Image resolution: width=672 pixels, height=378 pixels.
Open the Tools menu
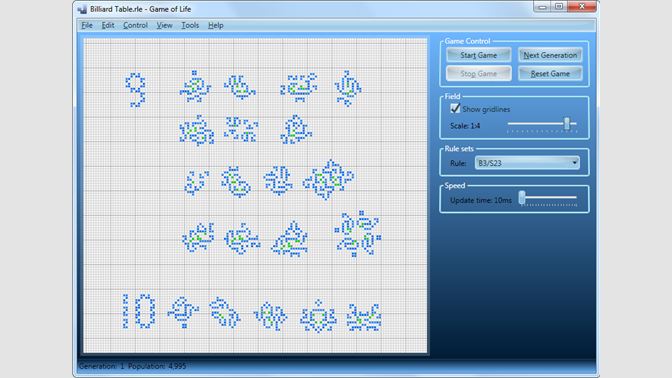coord(190,25)
